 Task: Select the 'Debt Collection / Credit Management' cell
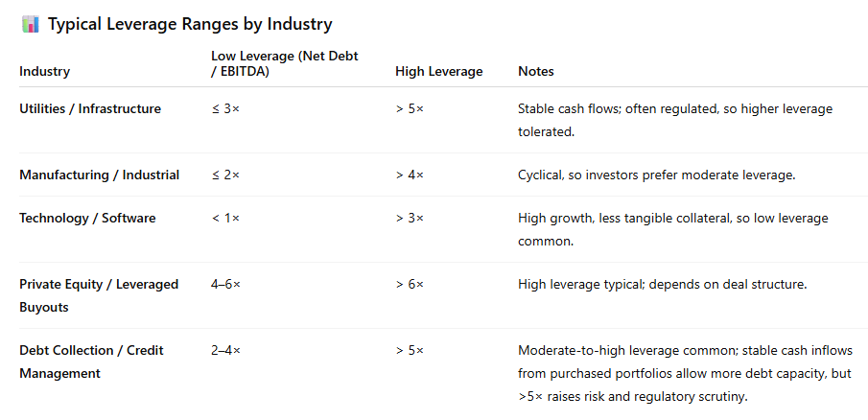[x=91, y=362]
